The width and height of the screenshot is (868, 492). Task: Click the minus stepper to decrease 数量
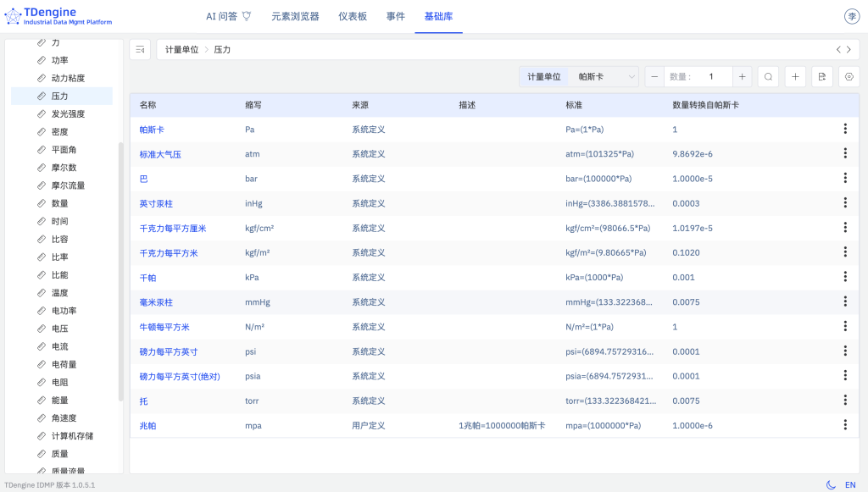point(654,76)
